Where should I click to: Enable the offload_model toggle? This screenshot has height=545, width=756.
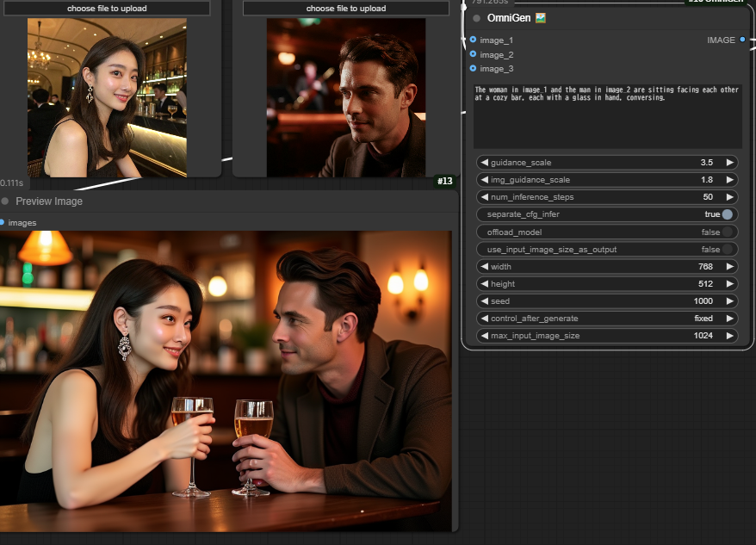click(x=728, y=232)
